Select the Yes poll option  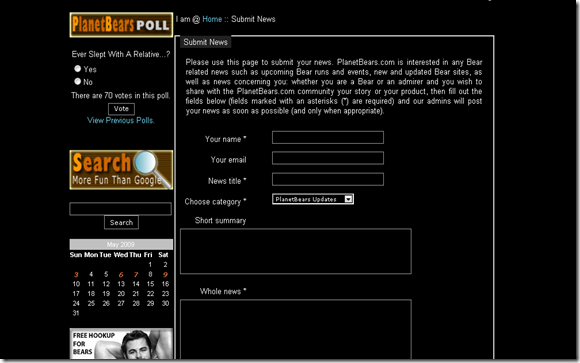(78, 68)
